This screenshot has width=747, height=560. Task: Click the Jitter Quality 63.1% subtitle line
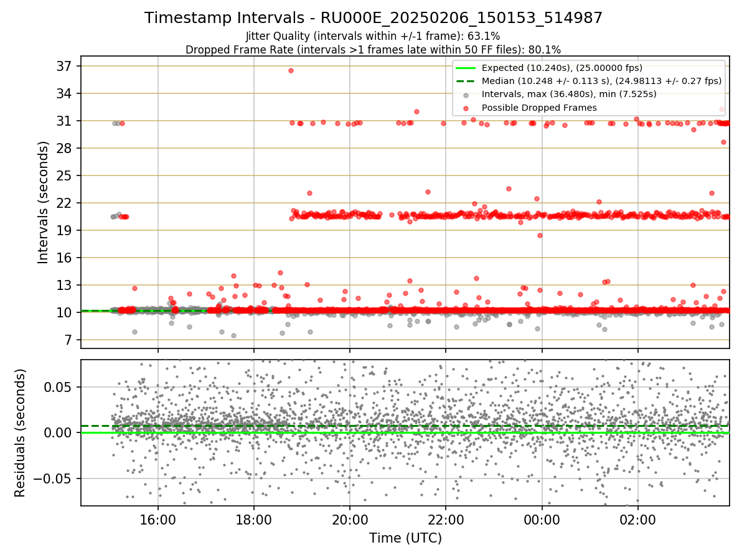tap(373, 36)
